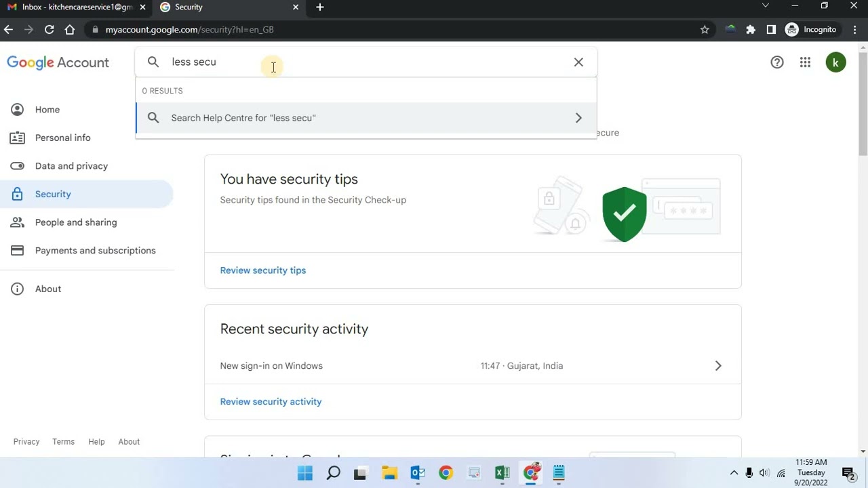Open the tab search dropdown chevron
Screen dimensions: 868x488
point(766,6)
